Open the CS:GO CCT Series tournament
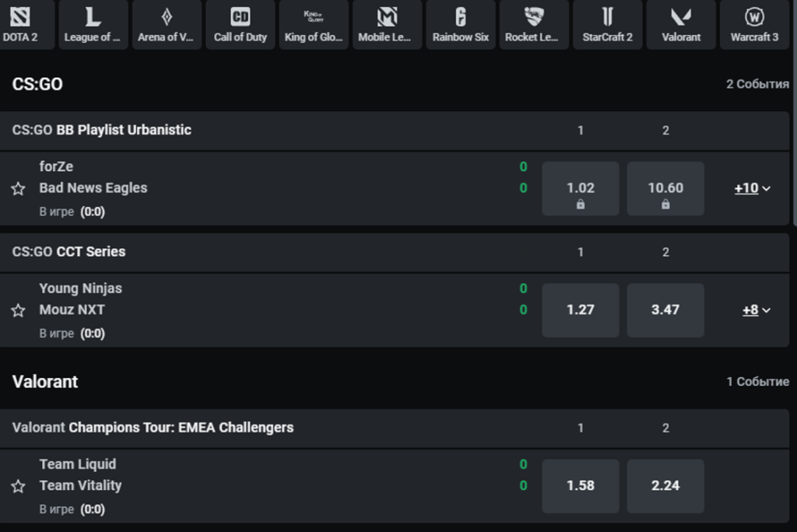The height and width of the screenshot is (532, 797). (68, 252)
